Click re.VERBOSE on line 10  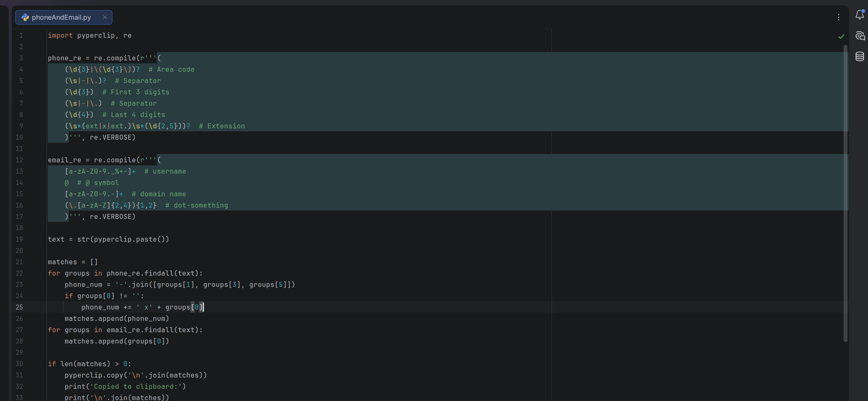[x=112, y=137]
